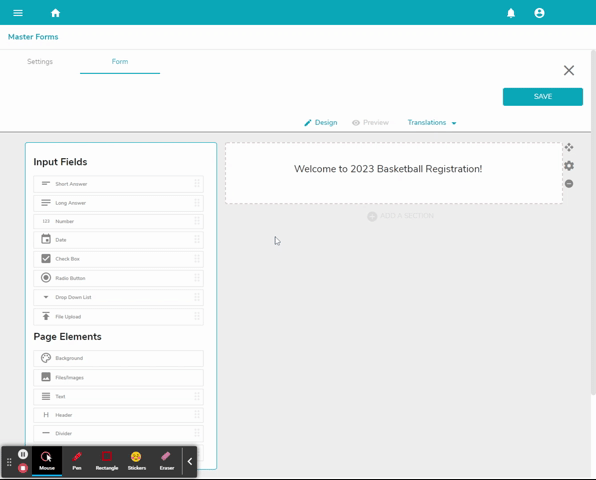
Task: Open the user account profile icon
Action: point(539,13)
